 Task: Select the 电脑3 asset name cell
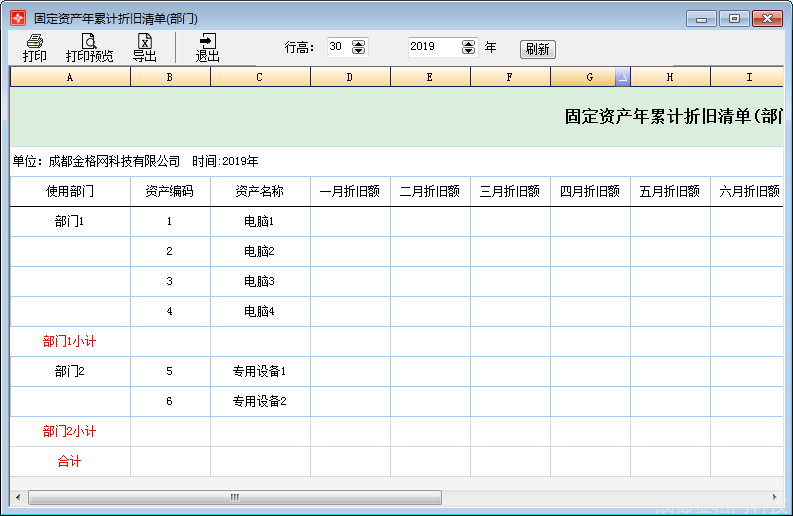click(x=260, y=282)
